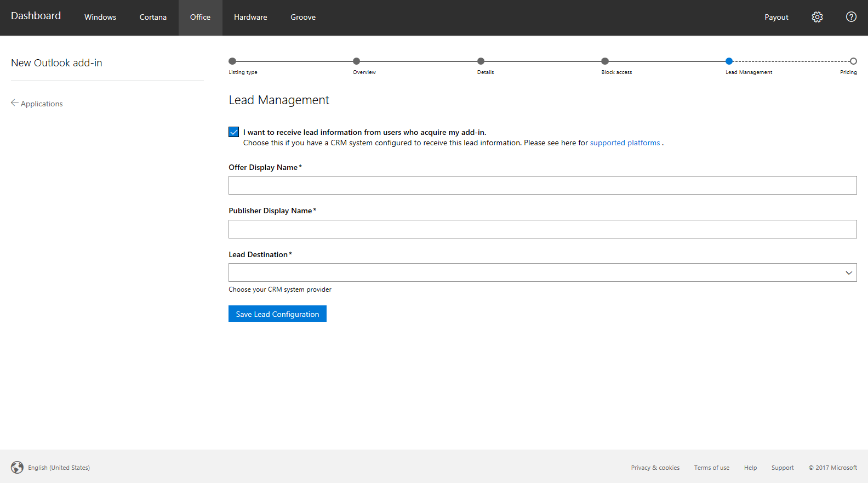
Task: Click the Offer Display Name field
Action: (x=542, y=185)
